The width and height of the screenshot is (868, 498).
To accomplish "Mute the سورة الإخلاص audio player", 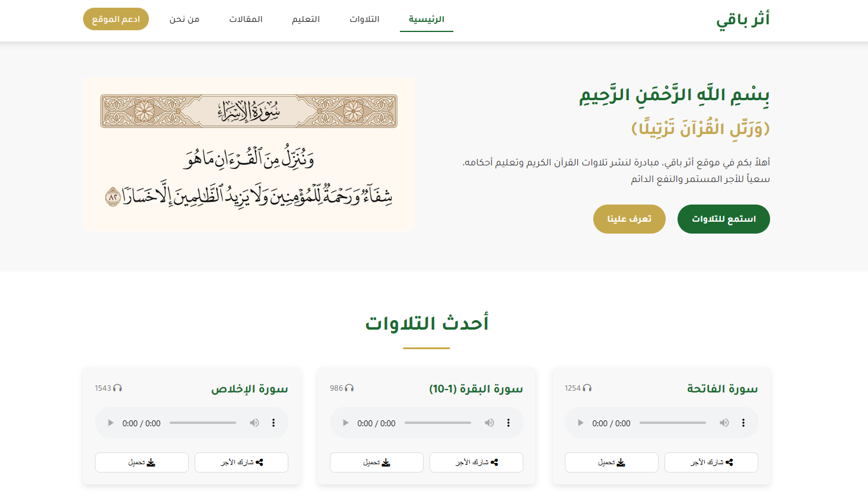I will [x=255, y=423].
